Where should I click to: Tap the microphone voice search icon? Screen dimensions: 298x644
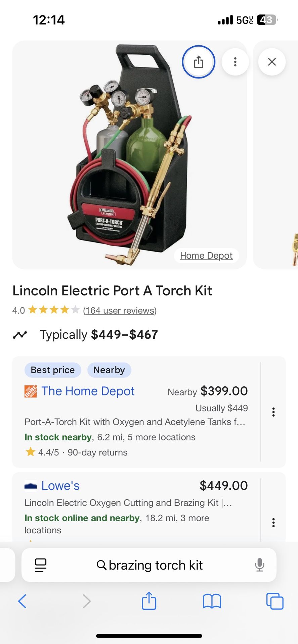pos(259,565)
